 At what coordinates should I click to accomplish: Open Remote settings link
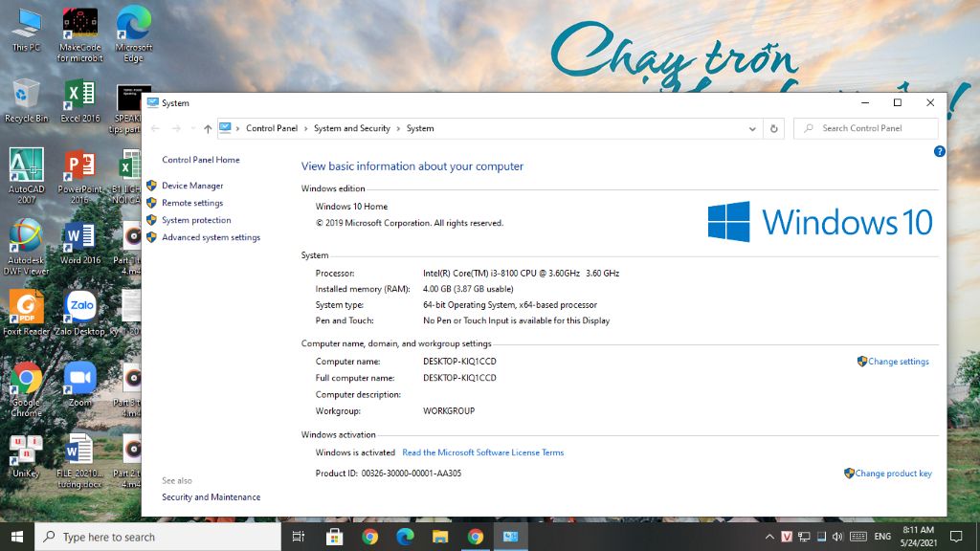tap(192, 203)
